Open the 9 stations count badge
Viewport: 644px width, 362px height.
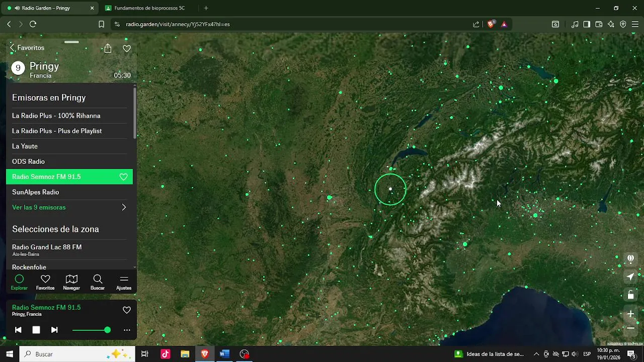18,68
